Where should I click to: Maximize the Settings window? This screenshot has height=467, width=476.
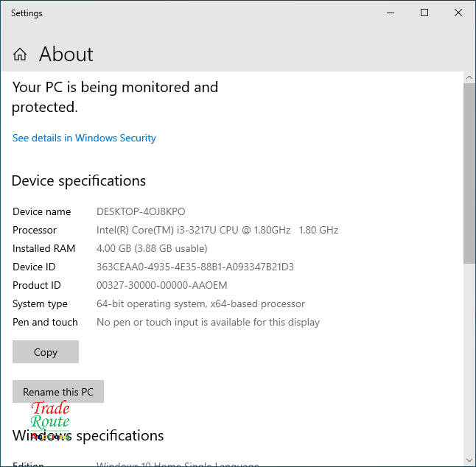point(424,13)
